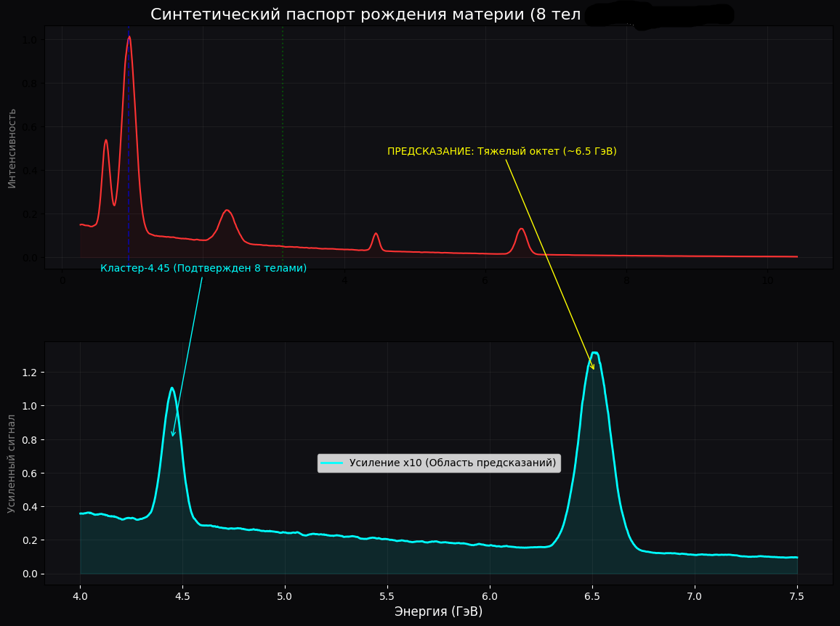
Task: Click the 0.4 tick on the Интенсивность axis
Action: click(x=30, y=171)
